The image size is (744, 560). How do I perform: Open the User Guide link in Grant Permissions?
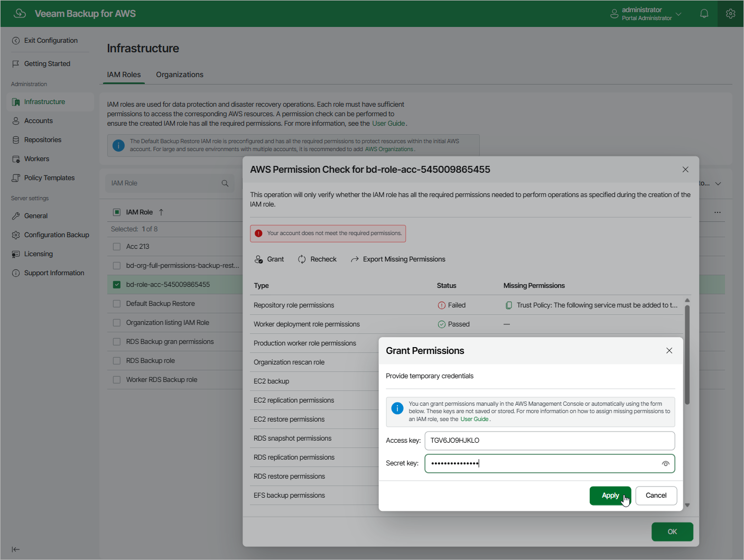475,419
